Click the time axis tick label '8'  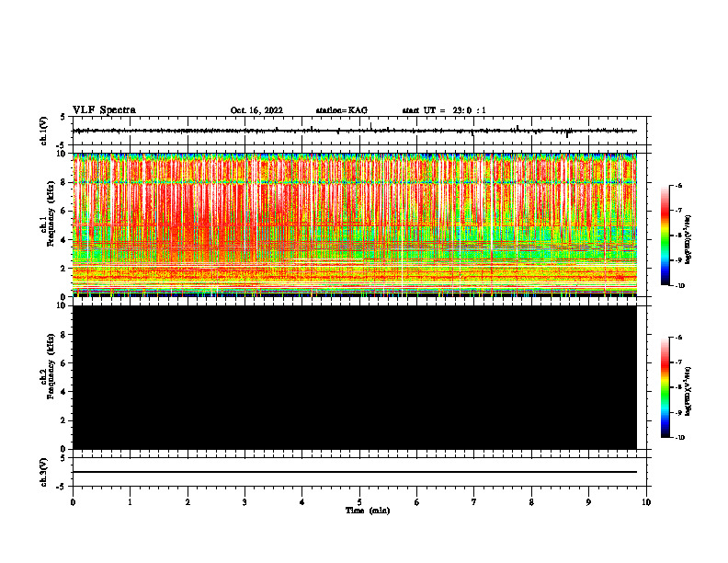(x=531, y=502)
